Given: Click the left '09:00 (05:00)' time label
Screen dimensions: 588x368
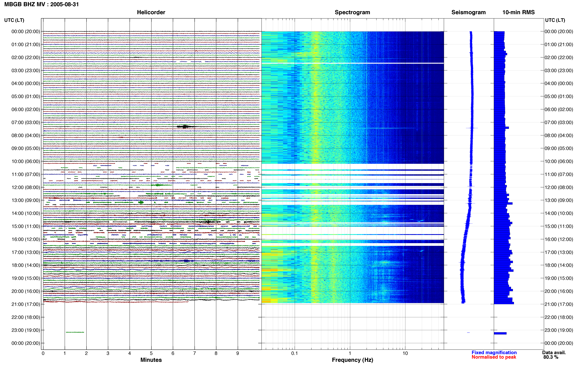Looking at the screenshot, I should (x=26, y=148).
